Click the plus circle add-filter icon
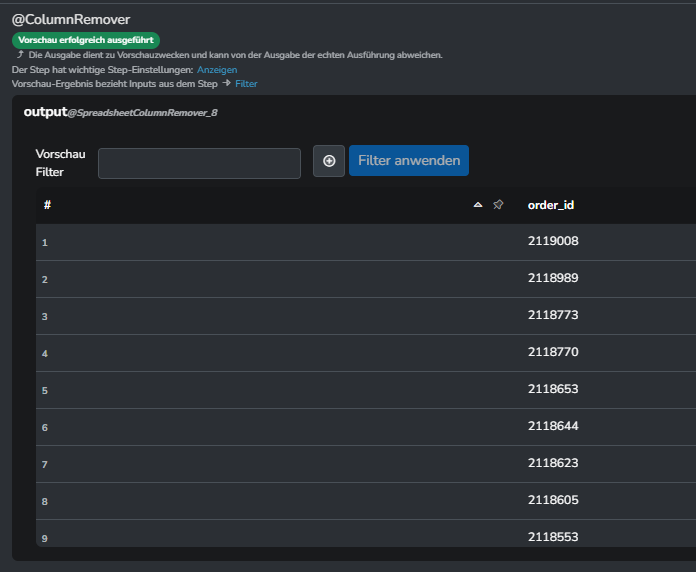The width and height of the screenshot is (696, 572). [x=328, y=161]
